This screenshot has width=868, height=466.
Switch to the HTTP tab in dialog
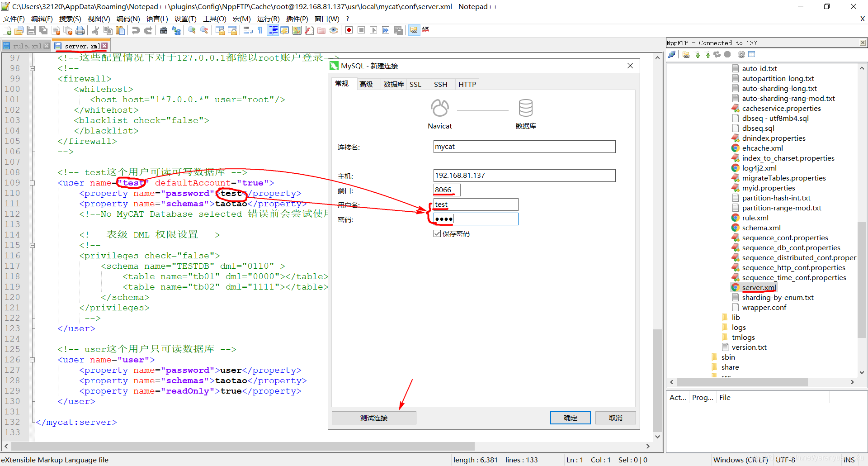467,84
